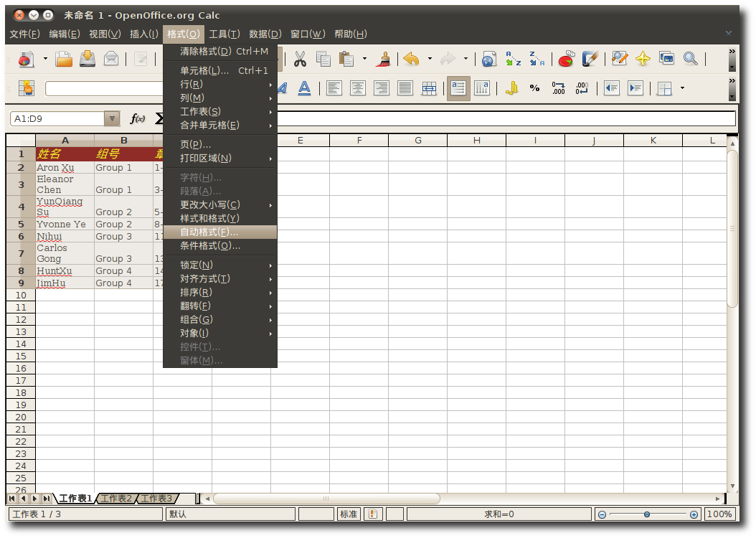Sort descending with the Z-A icon

coord(537,60)
